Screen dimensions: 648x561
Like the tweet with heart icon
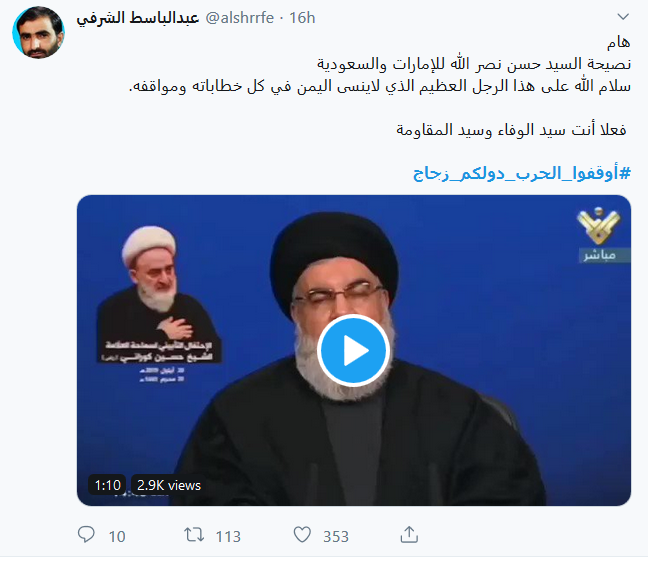tap(302, 535)
